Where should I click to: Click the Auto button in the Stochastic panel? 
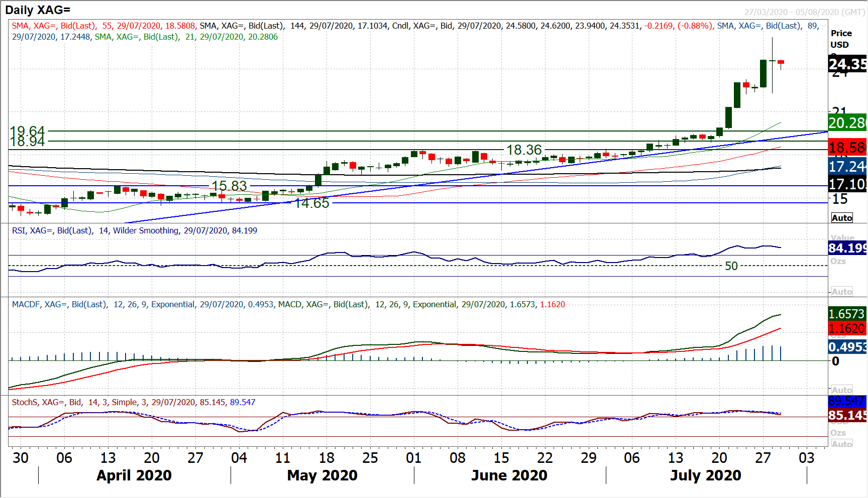[842, 444]
